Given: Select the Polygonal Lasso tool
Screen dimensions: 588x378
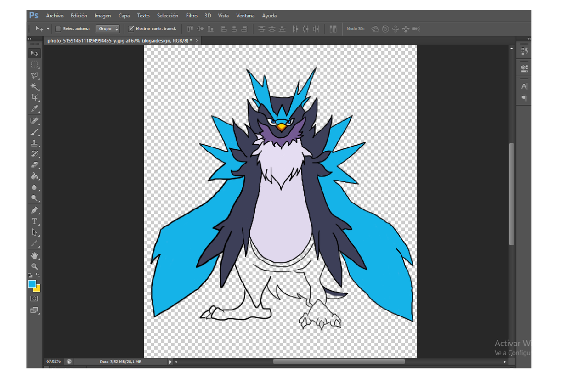Looking at the screenshot, I should coord(34,75).
